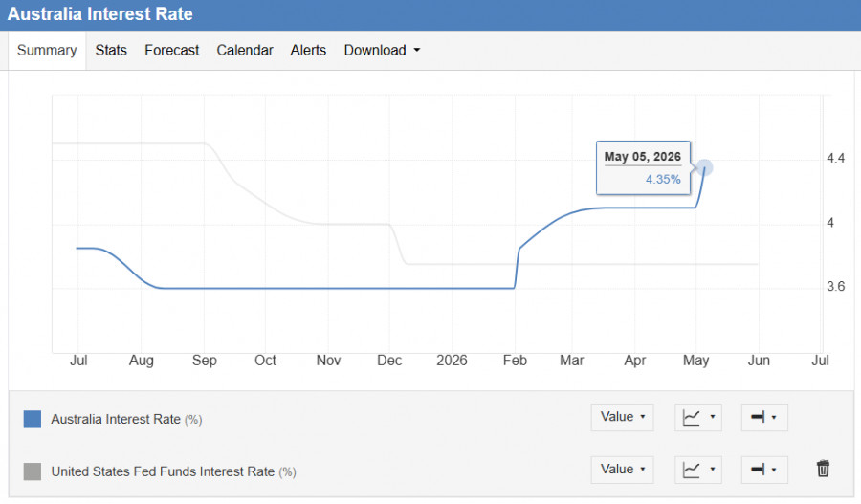Click the May 05, 2026 data point marker
Image resolution: width=861 pixels, height=504 pixels.
(704, 167)
